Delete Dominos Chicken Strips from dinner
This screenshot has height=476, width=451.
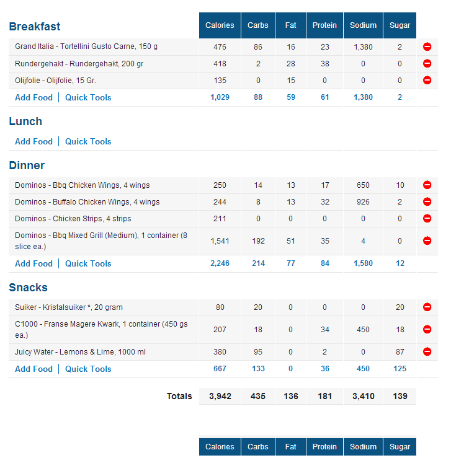point(427,218)
